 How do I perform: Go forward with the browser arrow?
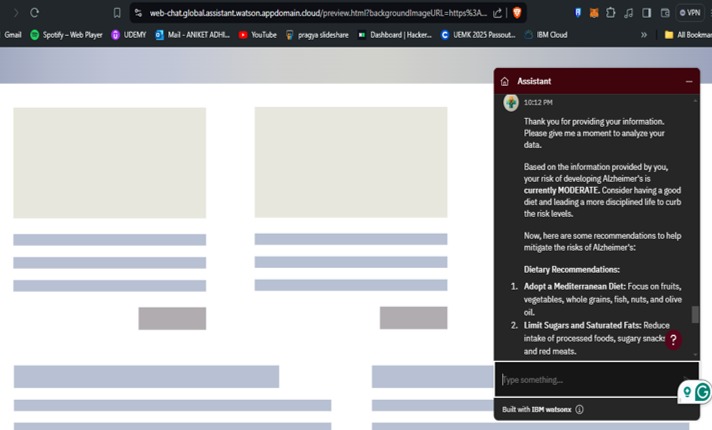coord(16,13)
